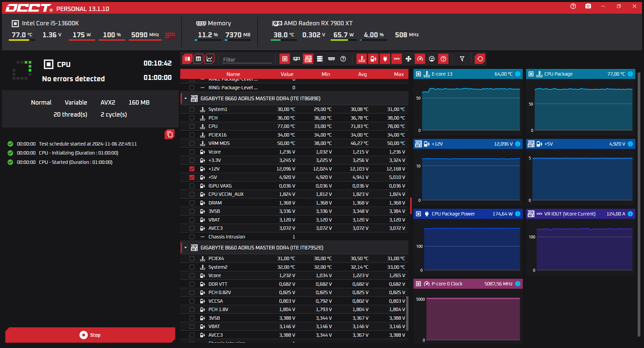Toggle the memory module source filter

point(331,59)
